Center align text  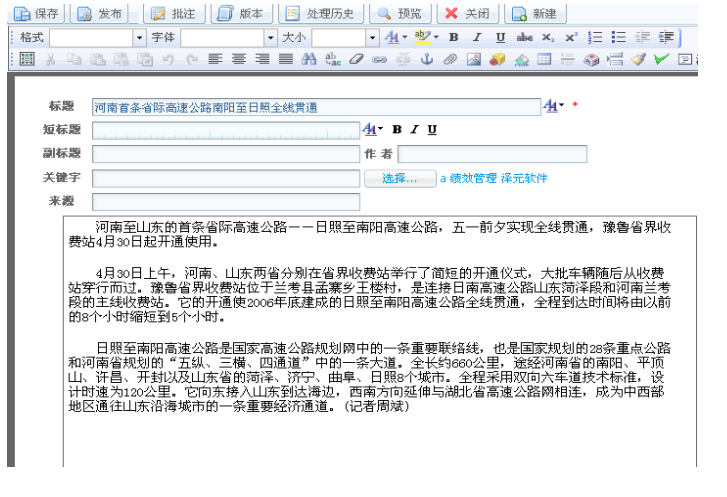pyautogui.click(x=239, y=59)
